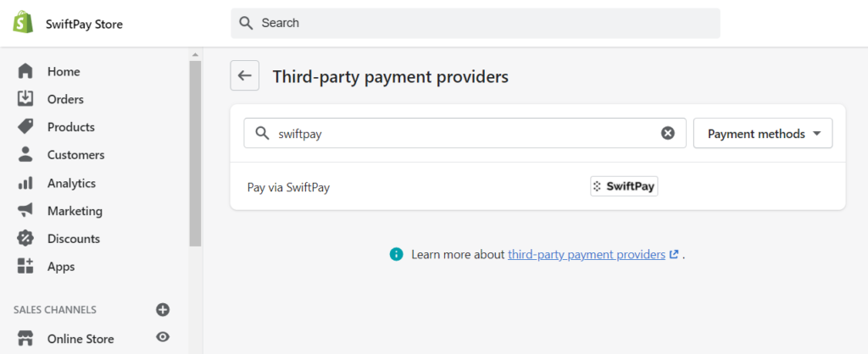
Task: Open Customers person icon
Action: click(x=25, y=154)
